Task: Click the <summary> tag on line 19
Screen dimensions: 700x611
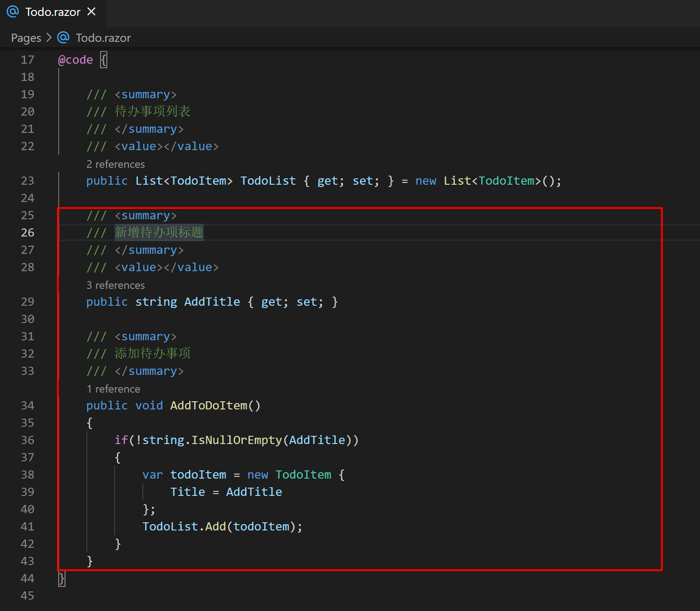Action: pyautogui.click(x=146, y=95)
